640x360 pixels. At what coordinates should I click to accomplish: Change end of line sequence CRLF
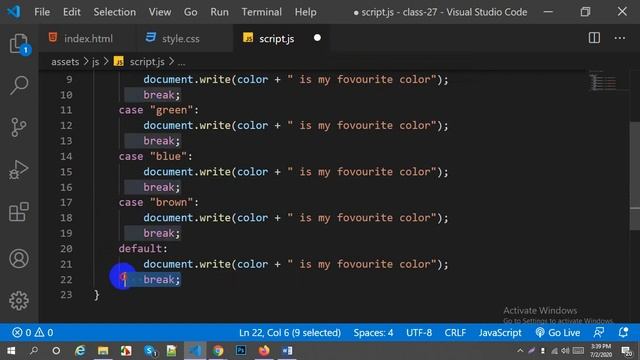pyautogui.click(x=455, y=333)
